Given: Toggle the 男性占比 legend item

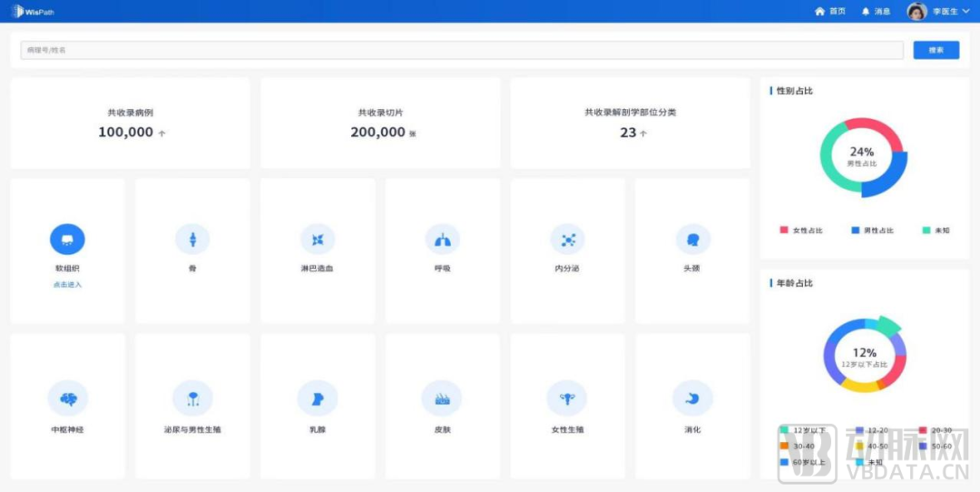Looking at the screenshot, I should (x=872, y=231).
